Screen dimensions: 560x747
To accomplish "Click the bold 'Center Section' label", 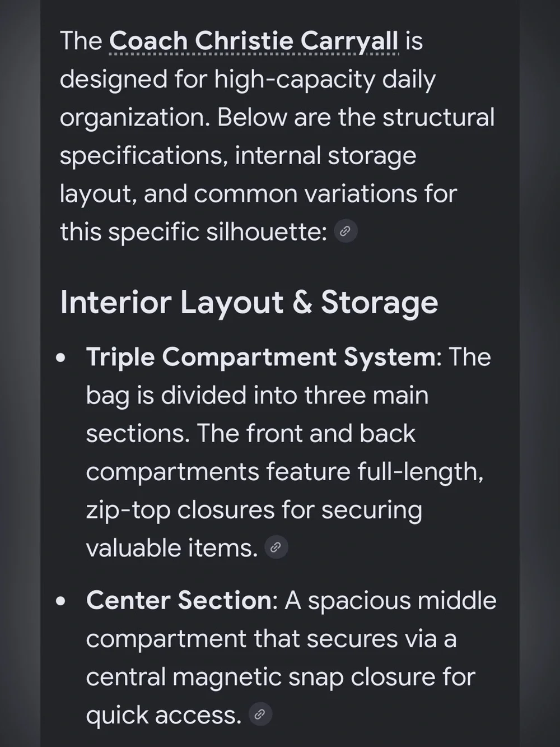I will 179,600.
